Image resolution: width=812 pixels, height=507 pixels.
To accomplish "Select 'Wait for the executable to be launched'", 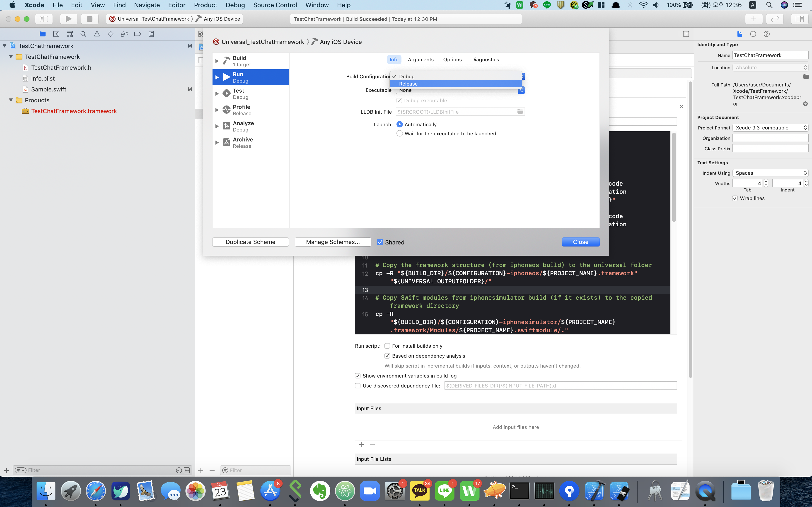I will [x=400, y=134].
